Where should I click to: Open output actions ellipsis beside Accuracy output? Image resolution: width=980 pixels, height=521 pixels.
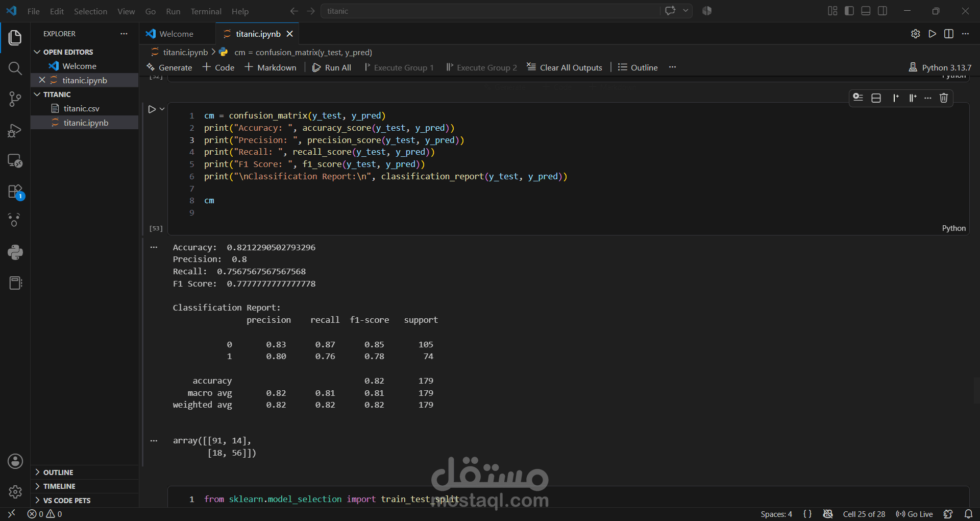click(154, 247)
